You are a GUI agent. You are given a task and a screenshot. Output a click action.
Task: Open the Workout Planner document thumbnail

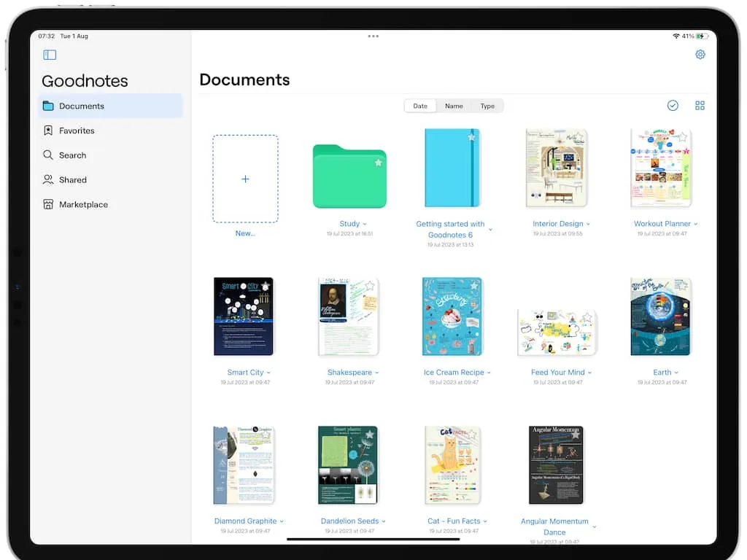(x=660, y=168)
